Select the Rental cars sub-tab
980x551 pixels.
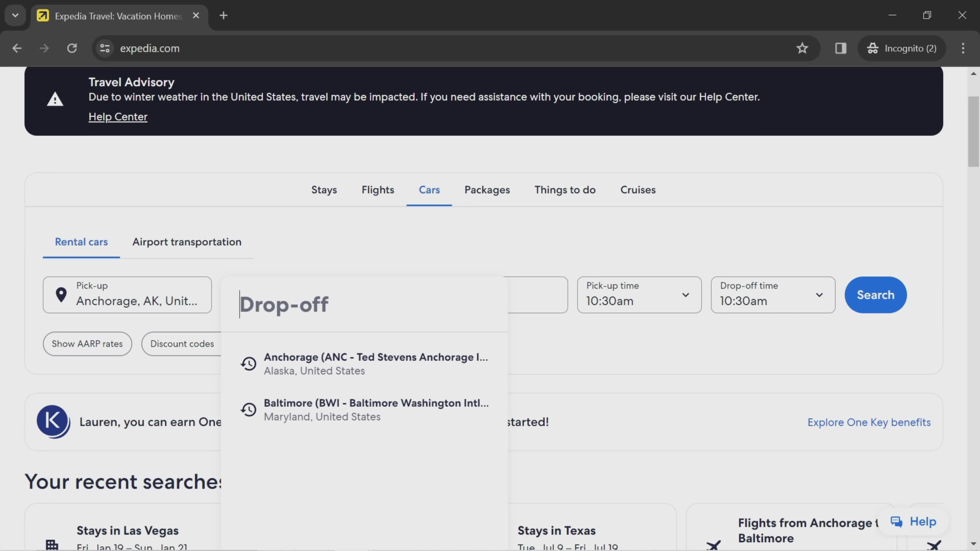(x=81, y=242)
